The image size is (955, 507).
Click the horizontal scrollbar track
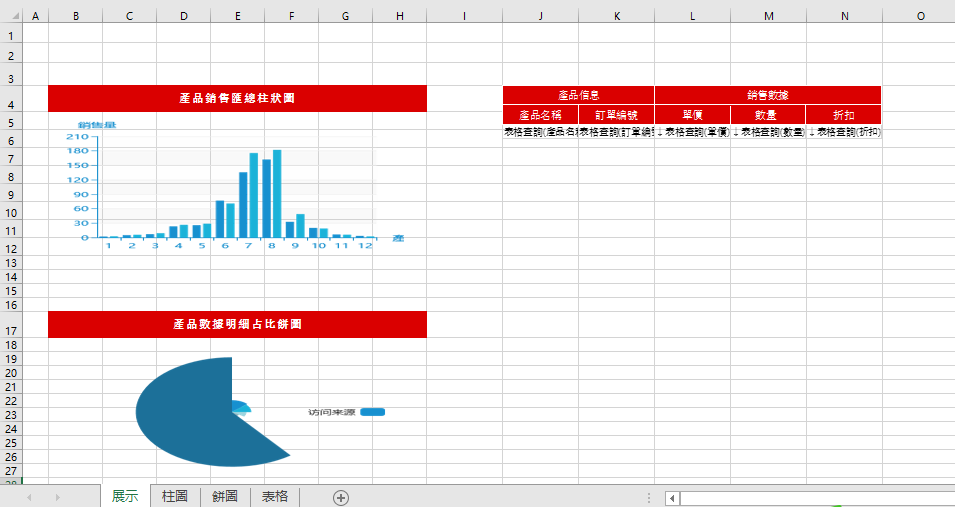coord(815,497)
